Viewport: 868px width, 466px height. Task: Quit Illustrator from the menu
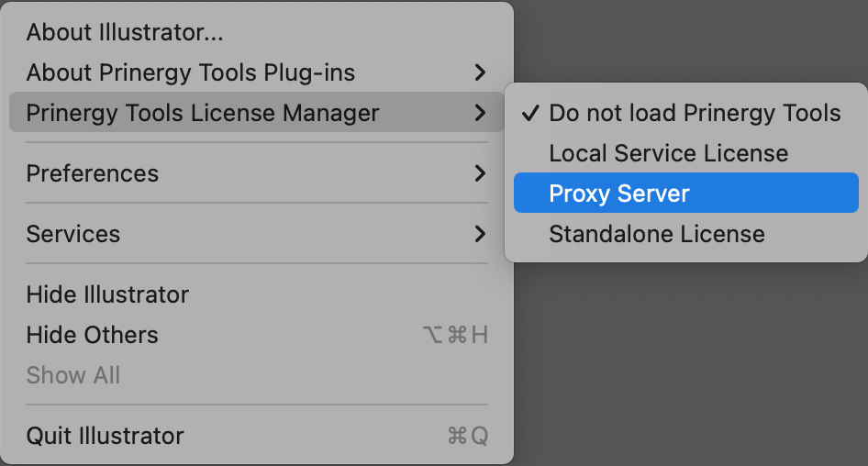(105, 436)
